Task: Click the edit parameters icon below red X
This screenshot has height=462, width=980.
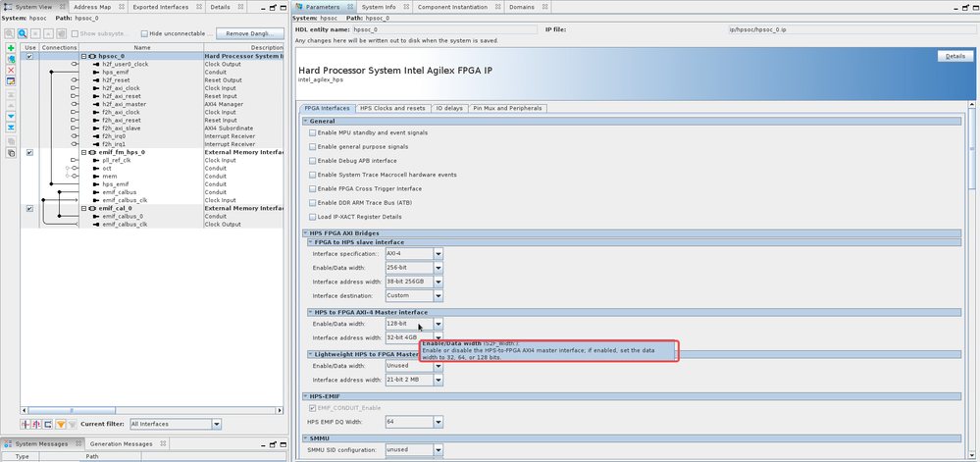Action: pyautogui.click(x=11, y=81)
